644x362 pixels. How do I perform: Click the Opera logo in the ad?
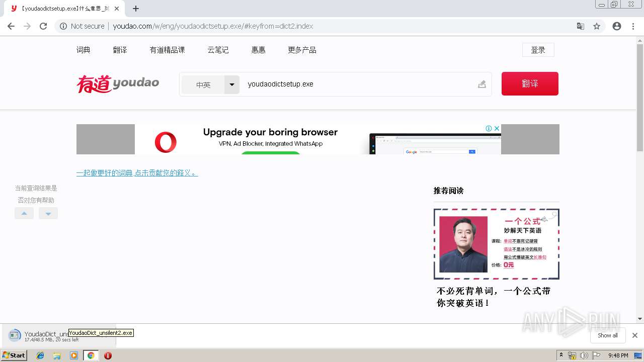(166, 142)
